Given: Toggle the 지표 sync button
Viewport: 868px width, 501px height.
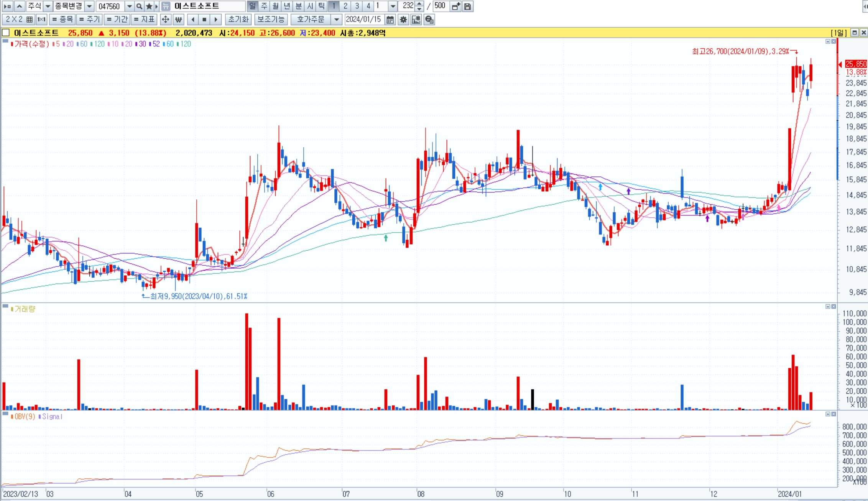Looking at the screenshot, I should coord(144,19).
